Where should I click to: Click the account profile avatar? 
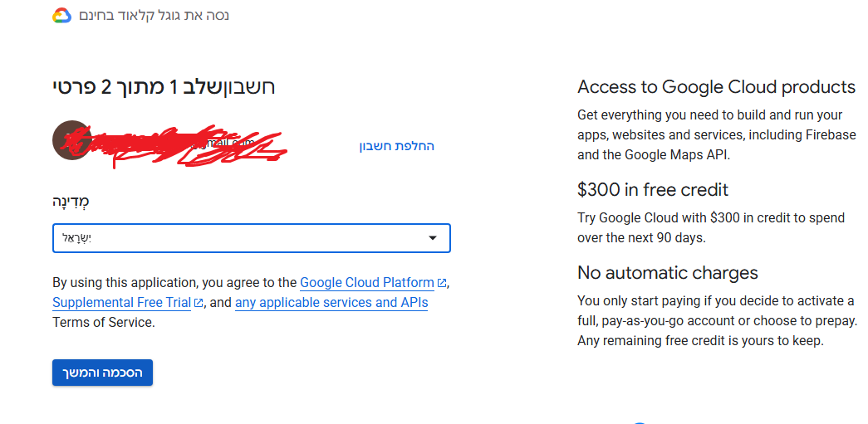pos(70,140)
